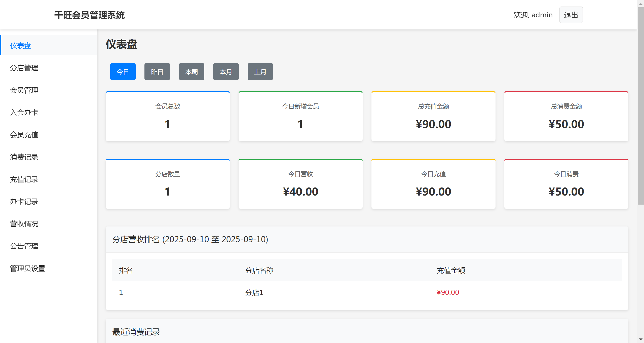View 营收情况 page
The height and width of the screenshot is (343, 644).
(24, 224)
